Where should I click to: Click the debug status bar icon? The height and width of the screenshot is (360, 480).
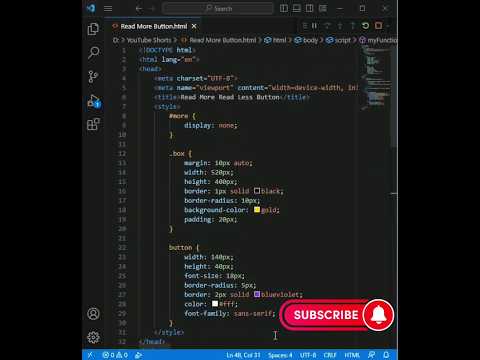[x=138, y=355]
